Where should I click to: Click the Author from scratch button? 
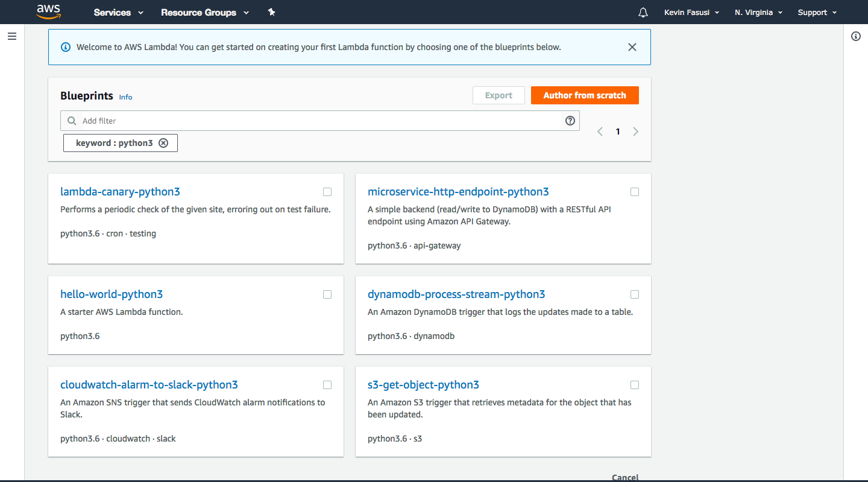coord(585,95)
